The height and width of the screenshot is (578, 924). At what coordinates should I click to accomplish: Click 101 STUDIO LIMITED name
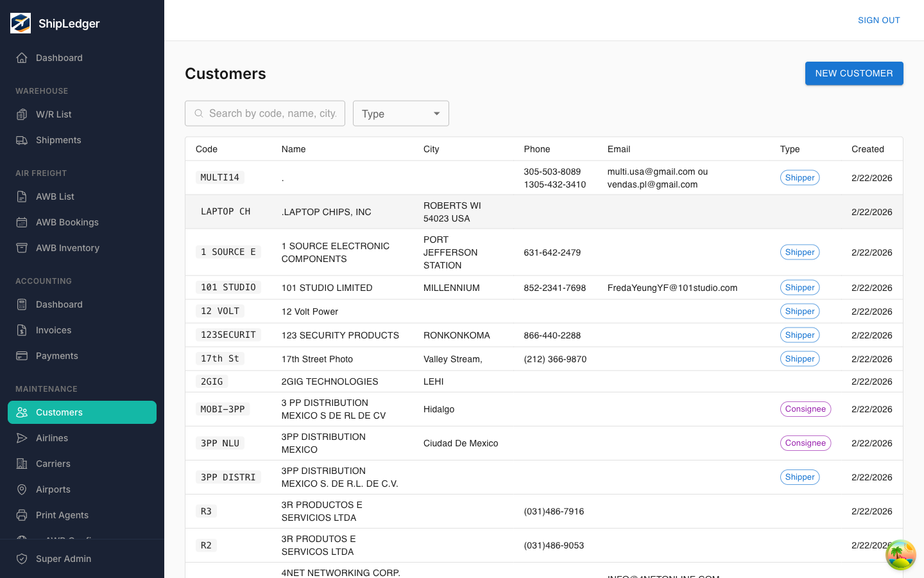tap(327, 288)
